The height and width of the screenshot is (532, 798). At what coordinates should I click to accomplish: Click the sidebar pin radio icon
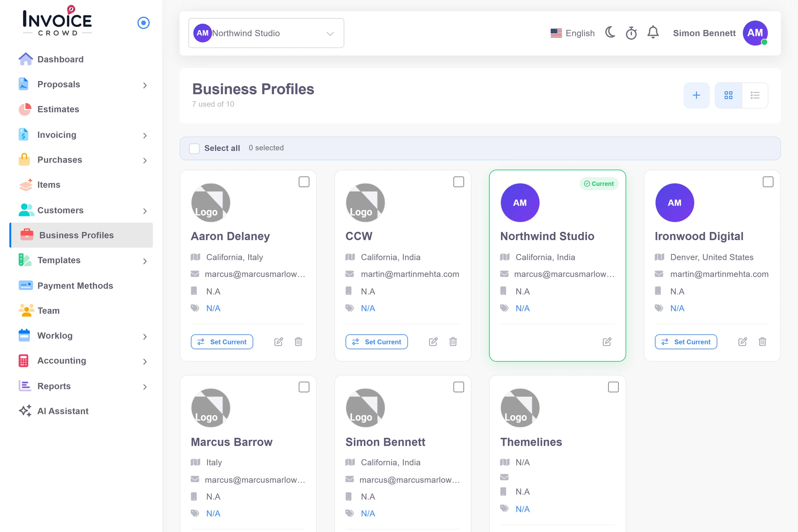coord(143,23)
